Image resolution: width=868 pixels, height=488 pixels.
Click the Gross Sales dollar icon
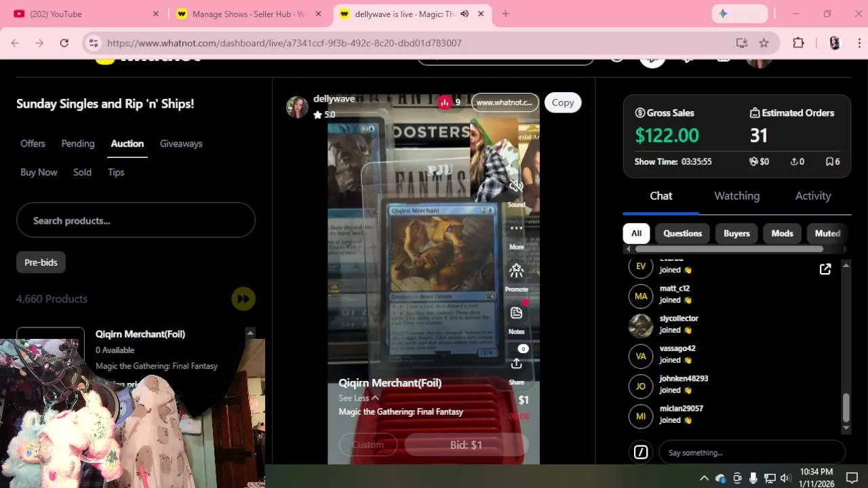pyautogui.click(x=639, y=113)
